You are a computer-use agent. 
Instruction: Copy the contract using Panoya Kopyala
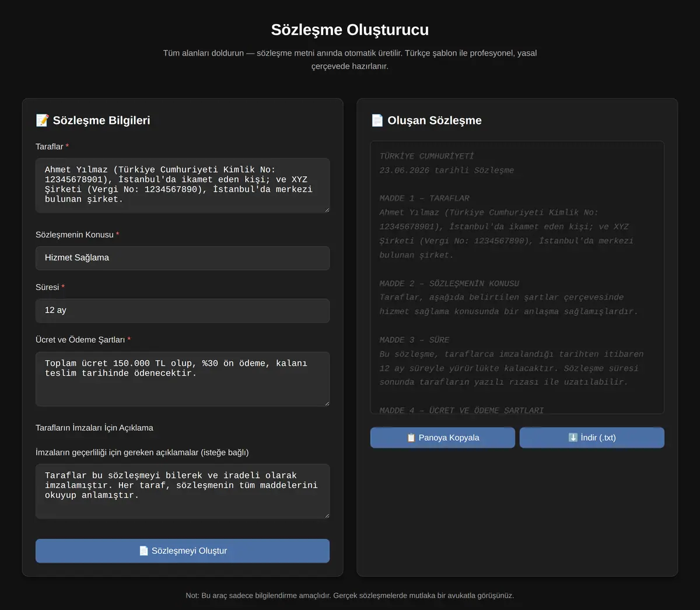tap(443, 438)
